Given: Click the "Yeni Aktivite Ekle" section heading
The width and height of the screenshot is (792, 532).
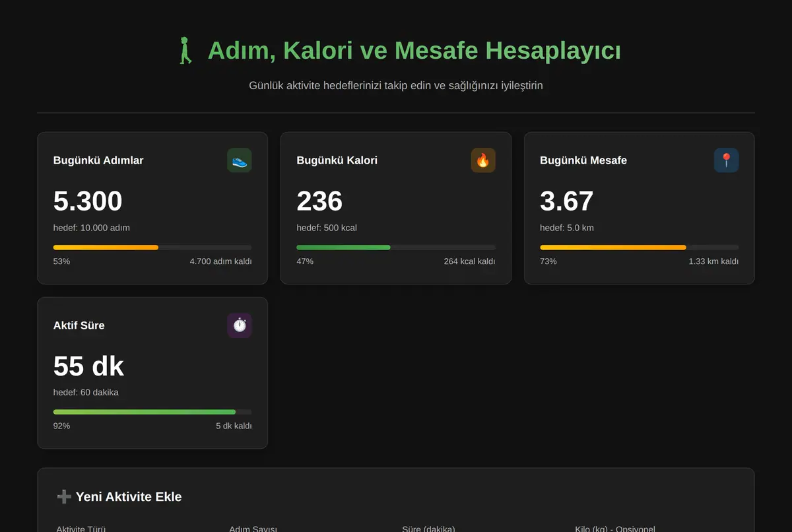Looking at the screenshot, I should coord(129,497).
